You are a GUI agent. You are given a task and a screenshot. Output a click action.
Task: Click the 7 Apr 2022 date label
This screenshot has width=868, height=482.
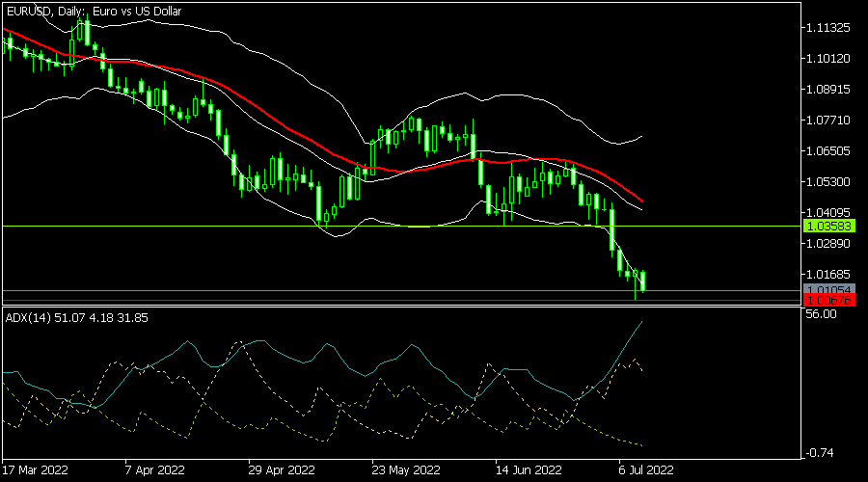[154, 470]
